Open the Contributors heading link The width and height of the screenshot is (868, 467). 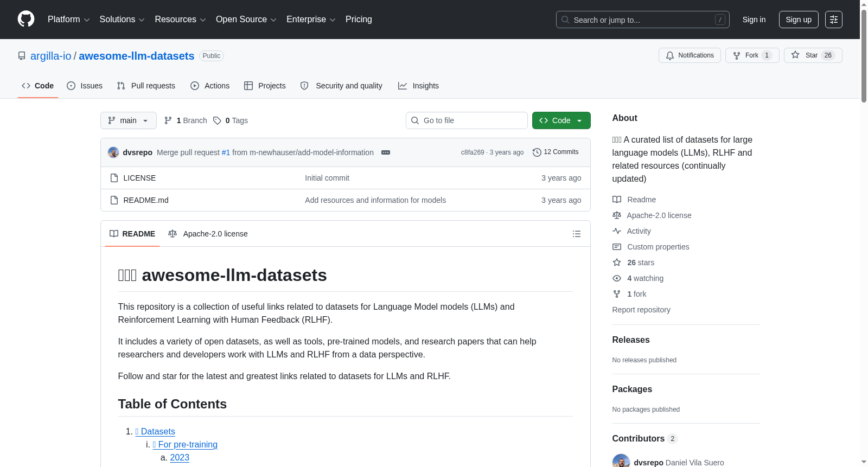tap(645, 439)
